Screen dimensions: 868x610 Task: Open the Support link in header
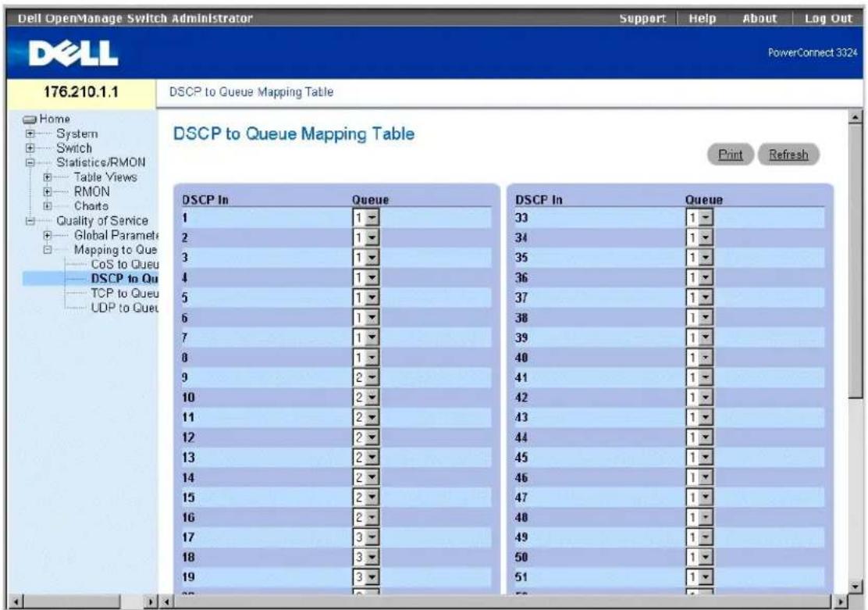(642, 18)
